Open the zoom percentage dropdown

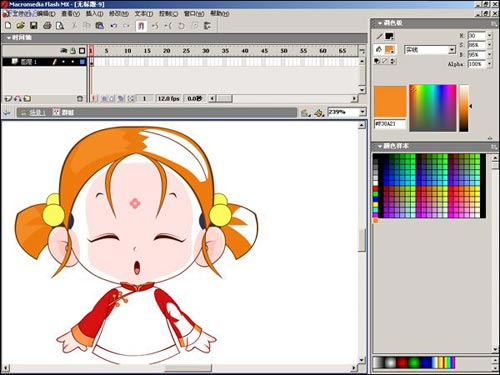363,112
